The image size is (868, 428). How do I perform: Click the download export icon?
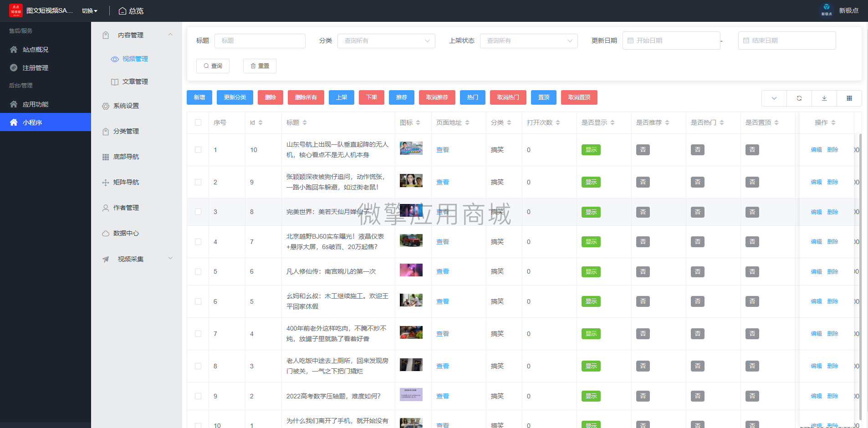[x=824, y=98]
